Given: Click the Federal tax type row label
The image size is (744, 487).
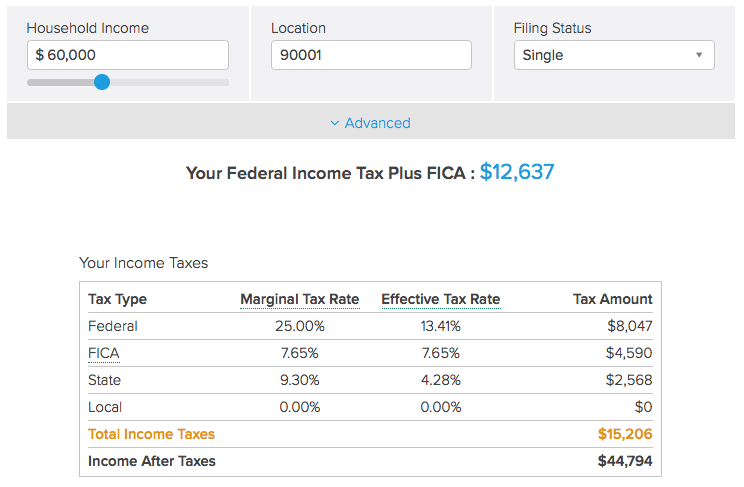Looking at the screenshot, I should pos(113,326).
